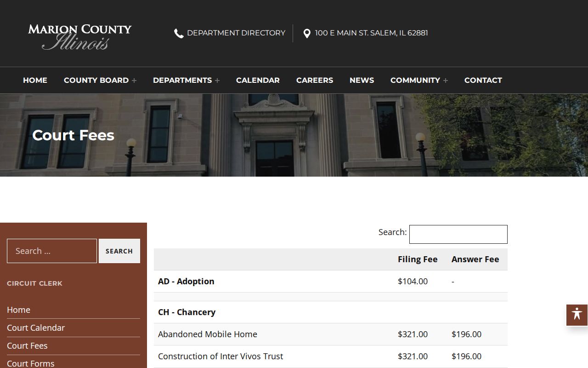Click the Abandoned Mobile Home $321.00 fee

pos(413,334)
